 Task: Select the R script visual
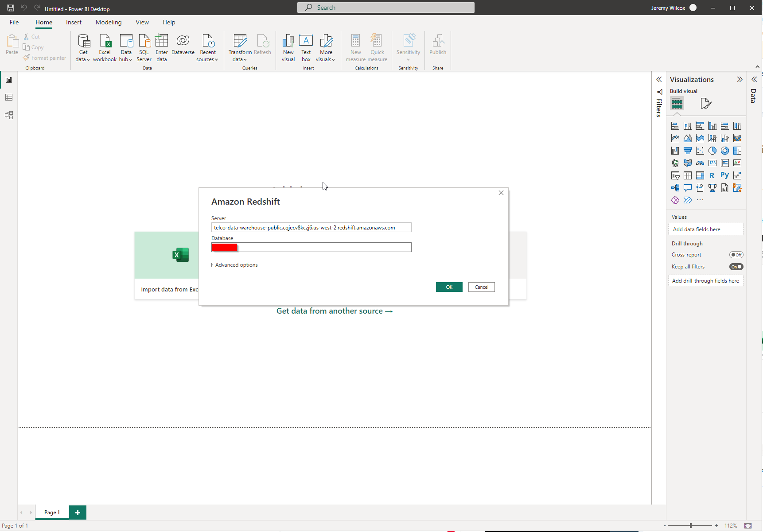click(x=712, y=175)
